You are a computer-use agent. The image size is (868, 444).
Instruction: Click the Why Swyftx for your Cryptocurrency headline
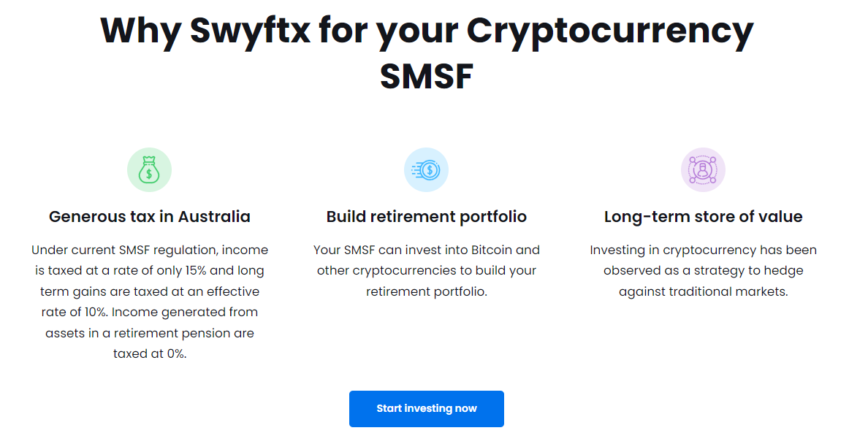pyautogui.click(x=427, y=31)
